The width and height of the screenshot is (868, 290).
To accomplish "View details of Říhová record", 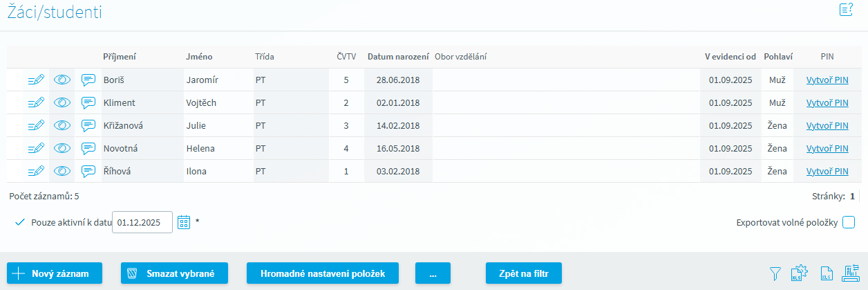I will pyautogui.click(x=62, y=172).
